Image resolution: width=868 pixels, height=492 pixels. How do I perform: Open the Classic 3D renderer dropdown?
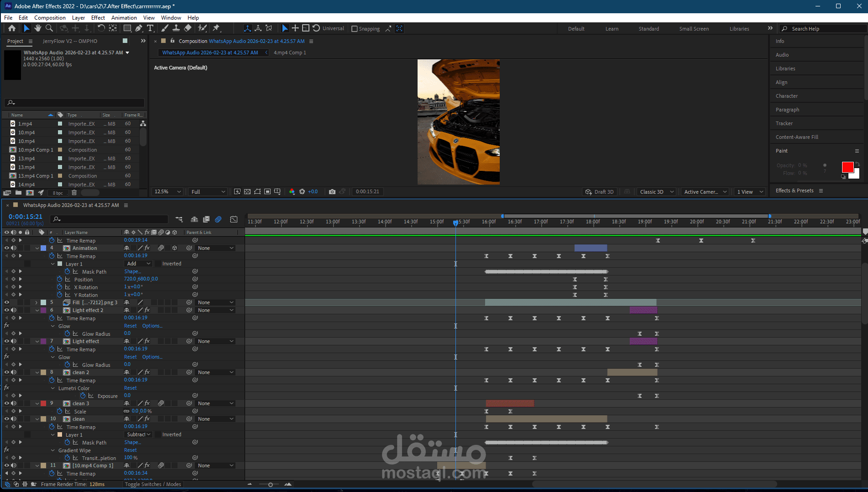(656, 192)
